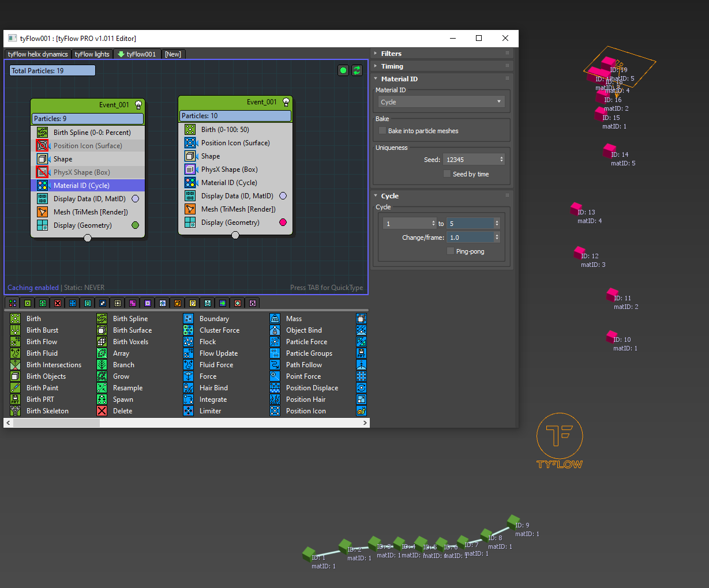Click the green Display (Geometry) color circle

pos(135,225)
